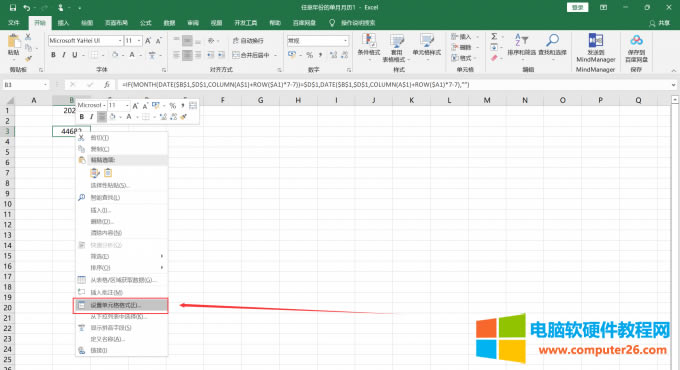This screenshot has width=680, height=370.
Task: Toggle Bold in the ribbon font group
Action: [x=53, y=55]
